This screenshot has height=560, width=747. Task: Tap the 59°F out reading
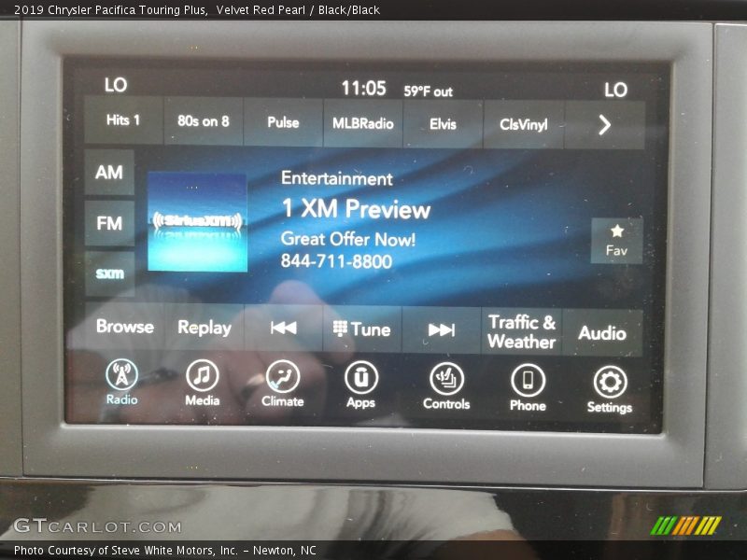(428, 91)
